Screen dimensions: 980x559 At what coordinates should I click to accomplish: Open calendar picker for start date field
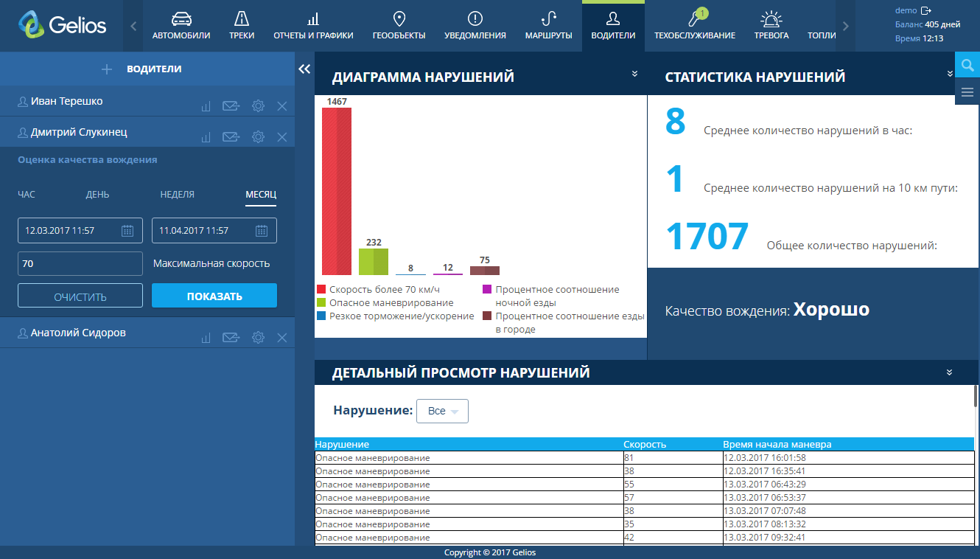(x=127, y=231)
